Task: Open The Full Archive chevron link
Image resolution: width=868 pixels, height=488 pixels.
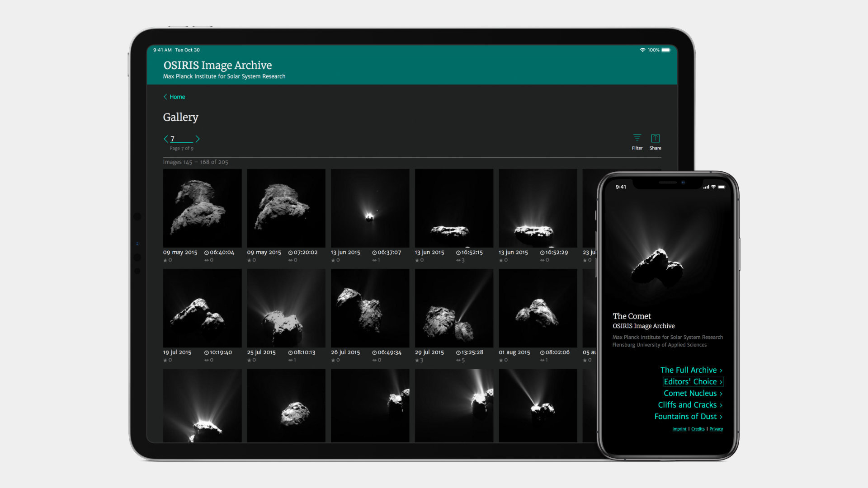Action: tap(691, 370)
